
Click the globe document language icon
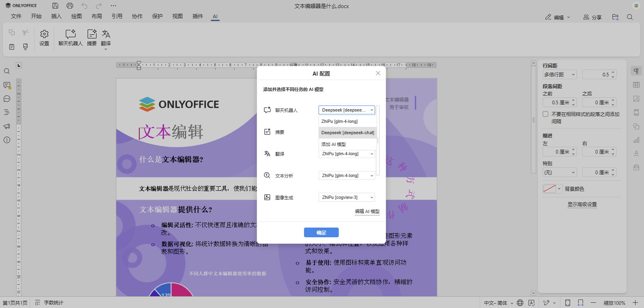pyautogui.click(x=520, y=303)
